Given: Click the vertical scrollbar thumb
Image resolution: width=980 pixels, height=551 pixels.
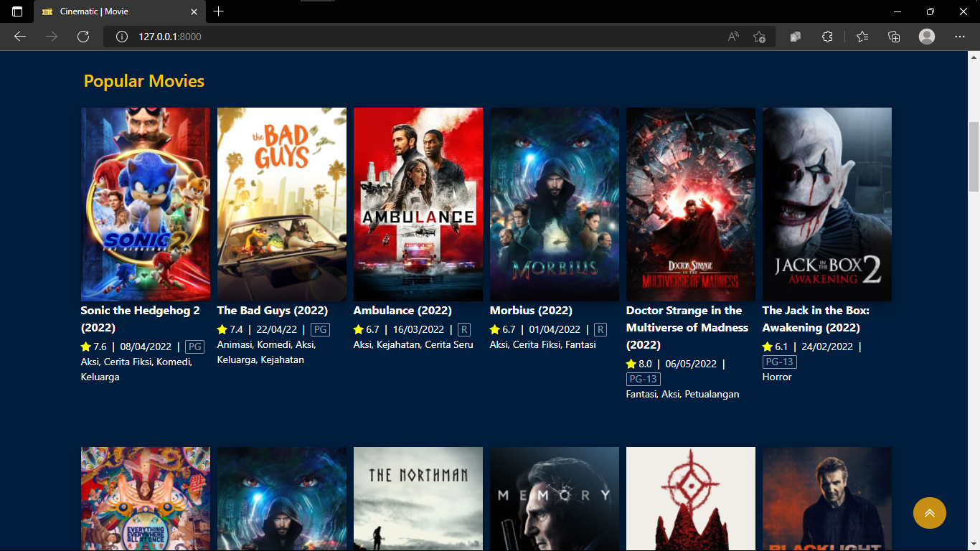Looking at the screenshot, I should coord(974,156).
